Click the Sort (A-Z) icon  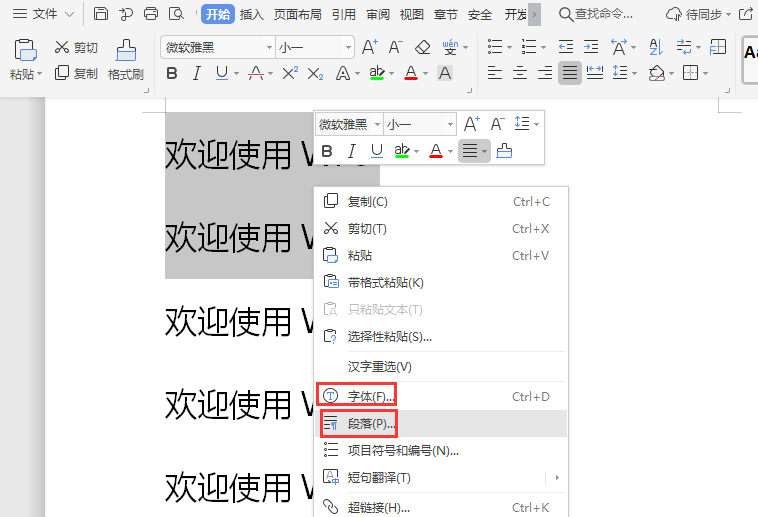click(x=656, y=47)
